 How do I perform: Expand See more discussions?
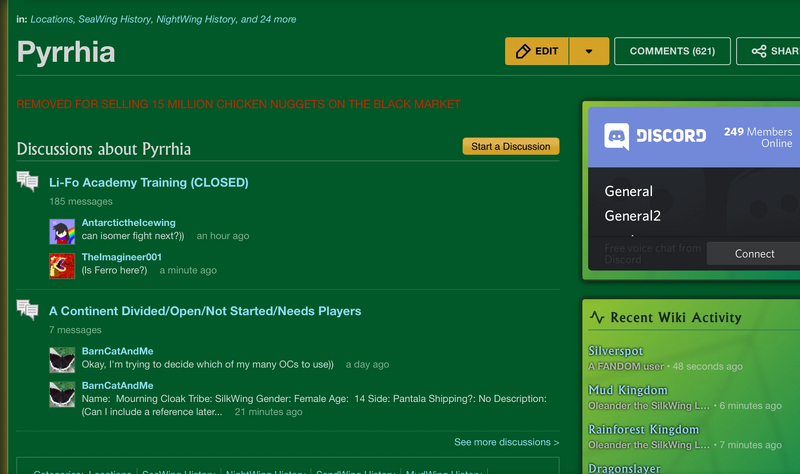tap(506, 442)
